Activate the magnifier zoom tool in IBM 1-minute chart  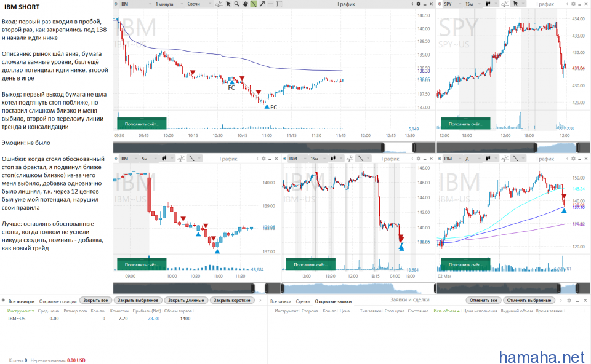[236, 4]
